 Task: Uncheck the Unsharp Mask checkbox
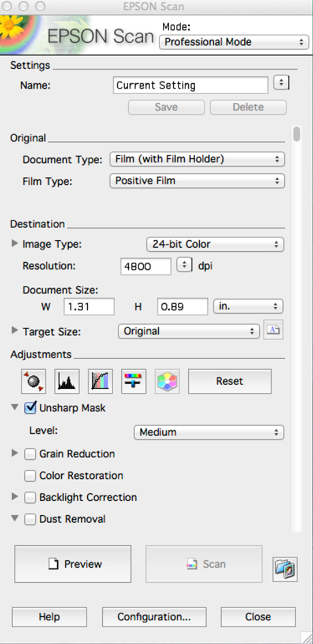click(x=31, y=408)
